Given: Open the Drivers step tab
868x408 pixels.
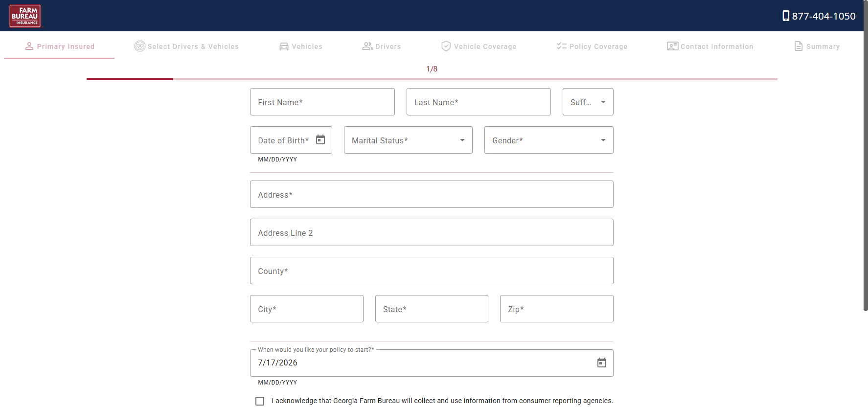Looking at the screenshot, I should [x=381, y=46].
